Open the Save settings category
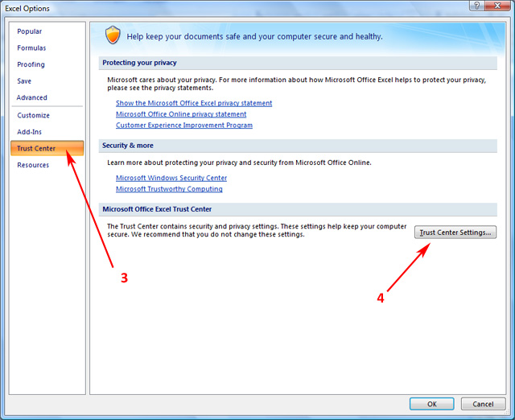Viewport: 515px width, 420px height. [24, 81]
